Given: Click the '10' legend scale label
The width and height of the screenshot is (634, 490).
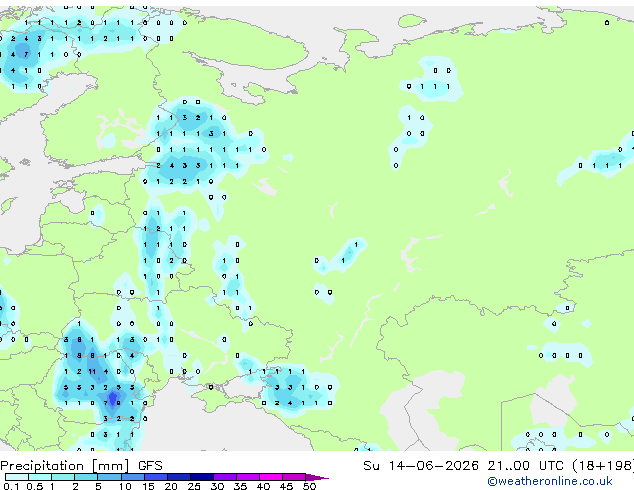Looking at the screenshot, I should tap(125, 486).
